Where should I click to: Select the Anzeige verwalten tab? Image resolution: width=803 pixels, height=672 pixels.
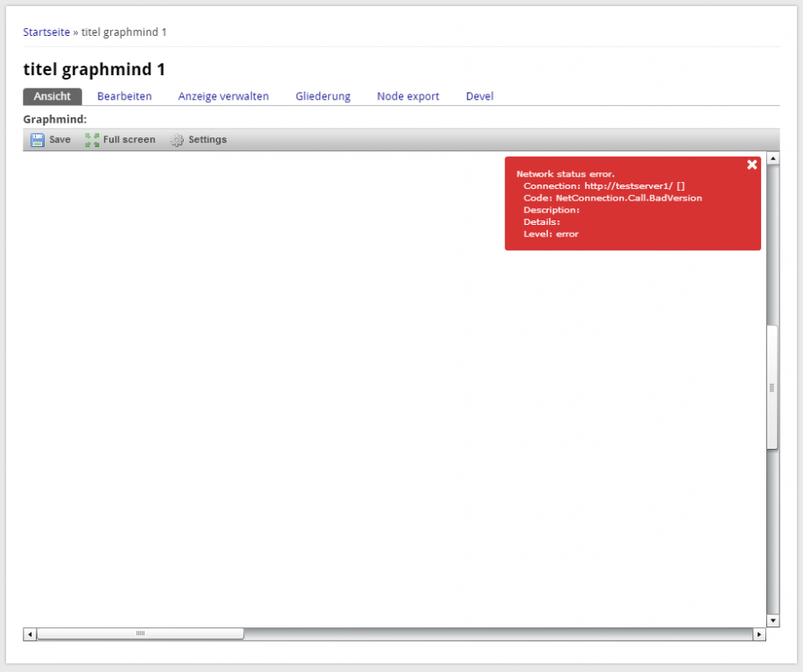223,96
